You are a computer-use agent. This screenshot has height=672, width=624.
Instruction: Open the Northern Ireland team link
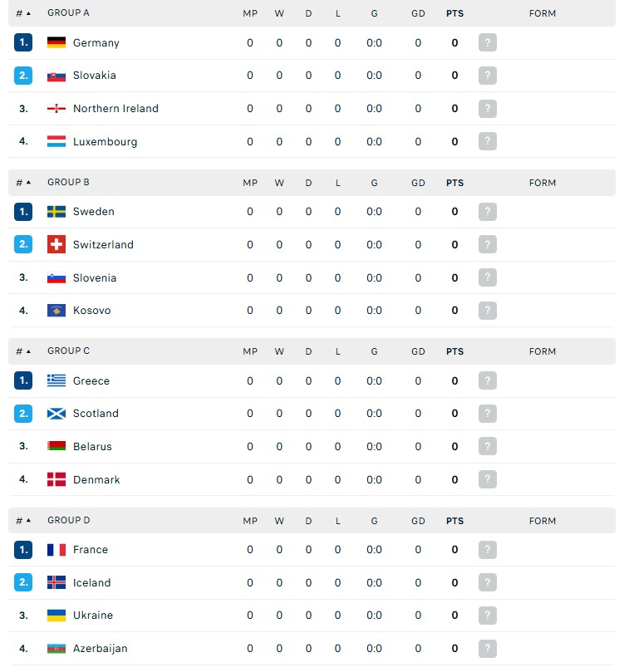[115, 109]
